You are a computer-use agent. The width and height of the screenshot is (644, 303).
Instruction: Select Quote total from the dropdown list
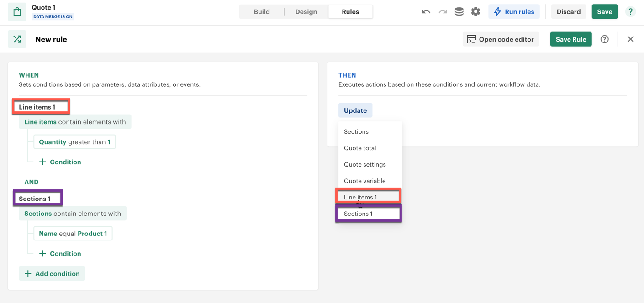pyautogui.click(x=360, y=148)
